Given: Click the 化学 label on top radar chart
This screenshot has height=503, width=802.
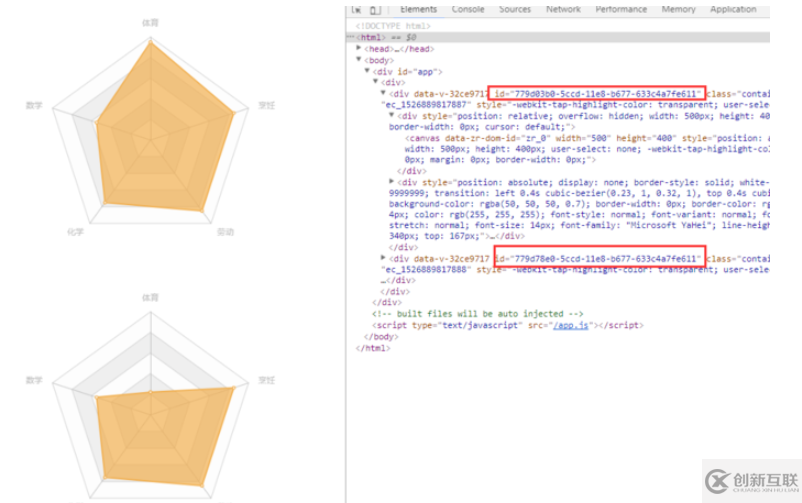Looking at the screenshot, I should click(x=75, y=232).
